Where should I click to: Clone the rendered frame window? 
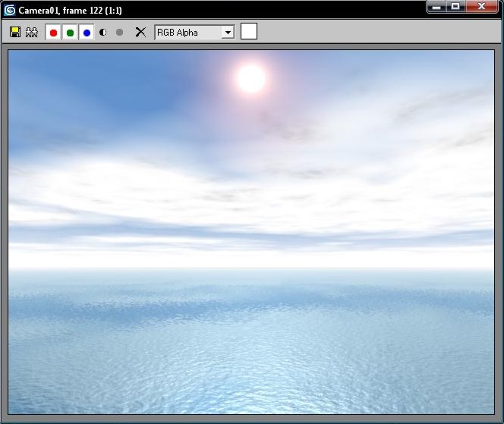(32, 32)
